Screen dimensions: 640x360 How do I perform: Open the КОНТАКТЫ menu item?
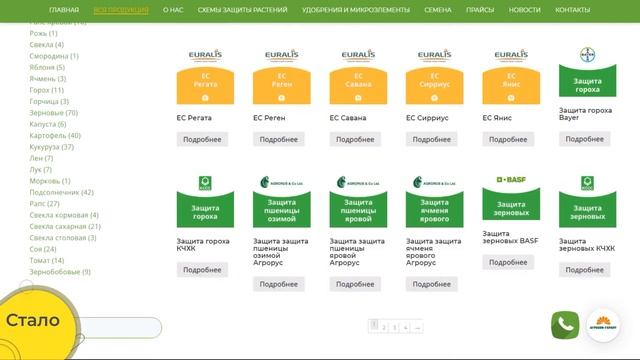572,10
